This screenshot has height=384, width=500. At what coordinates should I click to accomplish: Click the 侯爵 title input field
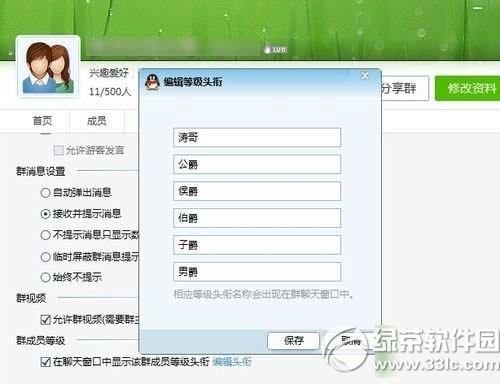click(257, 191)
